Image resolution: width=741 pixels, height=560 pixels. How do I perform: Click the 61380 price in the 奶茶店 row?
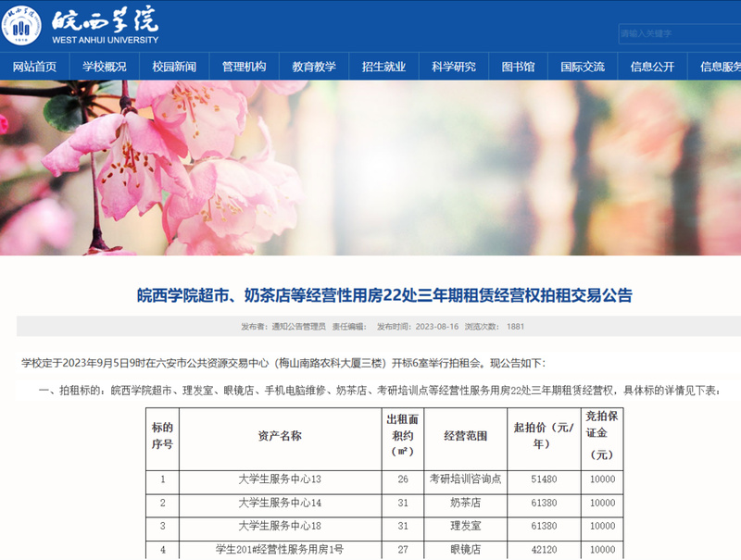pyautogui.click(x=544, y=503)
